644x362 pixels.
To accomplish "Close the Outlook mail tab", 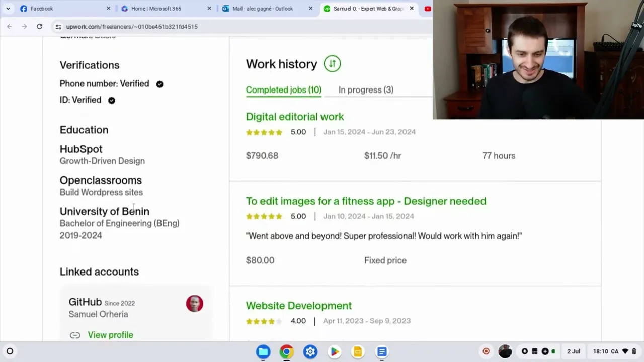I will pyautogui.click(x=310, y=9).
